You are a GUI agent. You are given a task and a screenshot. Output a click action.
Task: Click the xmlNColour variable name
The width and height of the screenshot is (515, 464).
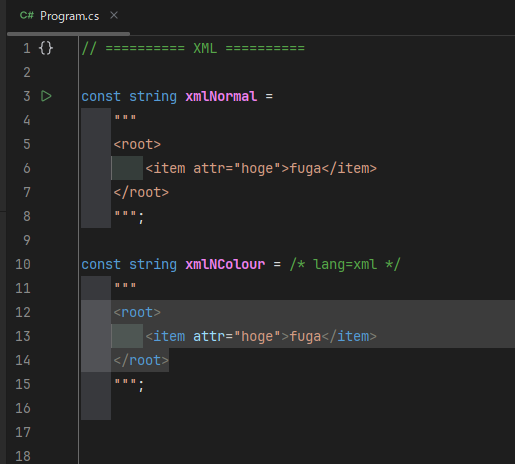point(225,264)
